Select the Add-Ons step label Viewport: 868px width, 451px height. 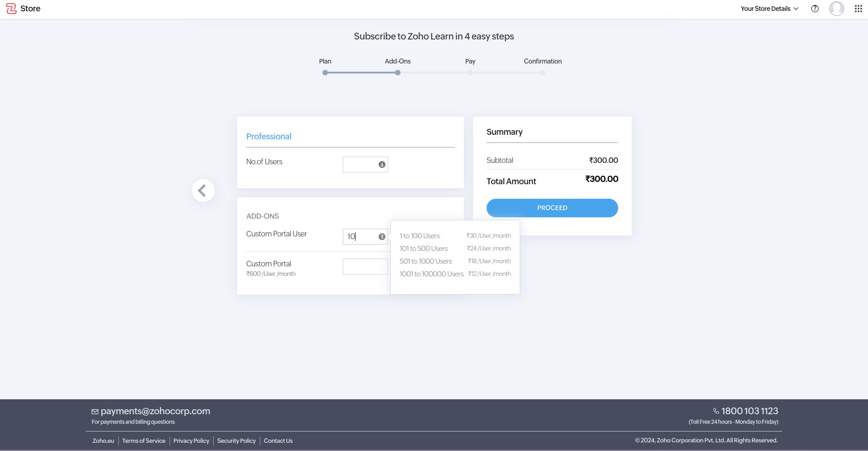(x=398, y=61)
